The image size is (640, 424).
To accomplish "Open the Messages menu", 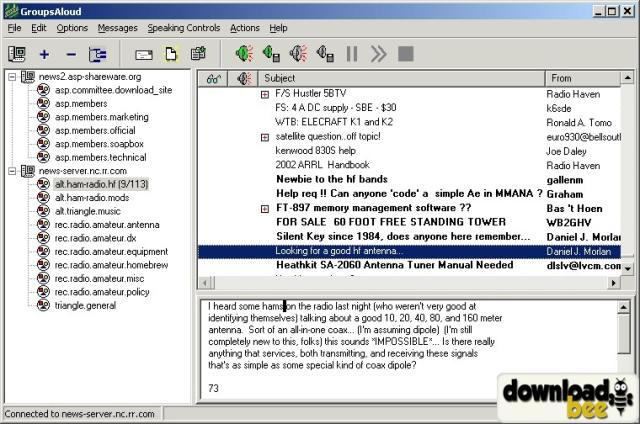I will [118, 28].
